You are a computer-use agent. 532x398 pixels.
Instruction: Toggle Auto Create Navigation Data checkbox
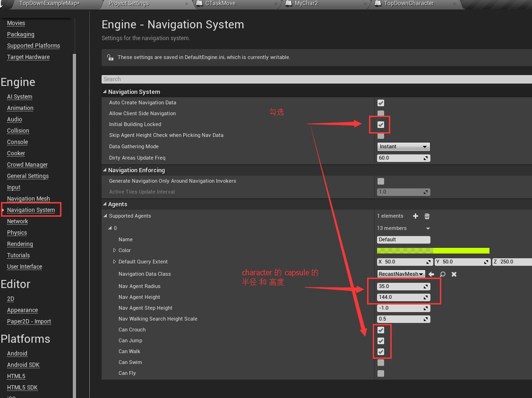[381, 103]
